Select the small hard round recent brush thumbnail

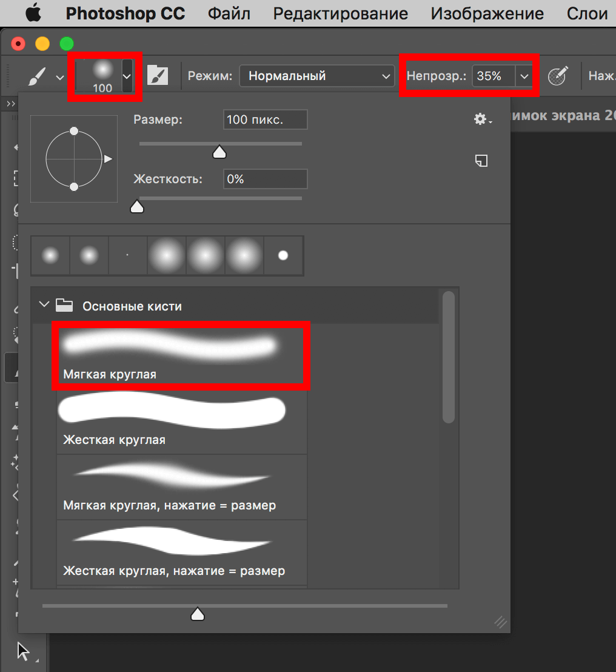point(283,256)
